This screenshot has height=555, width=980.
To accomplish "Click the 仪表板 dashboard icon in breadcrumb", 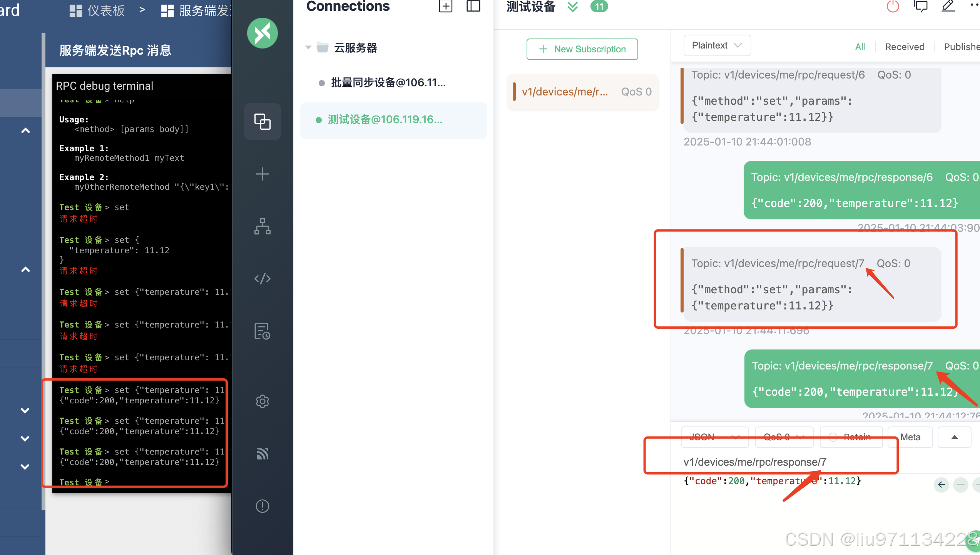I will coord(76,11).
